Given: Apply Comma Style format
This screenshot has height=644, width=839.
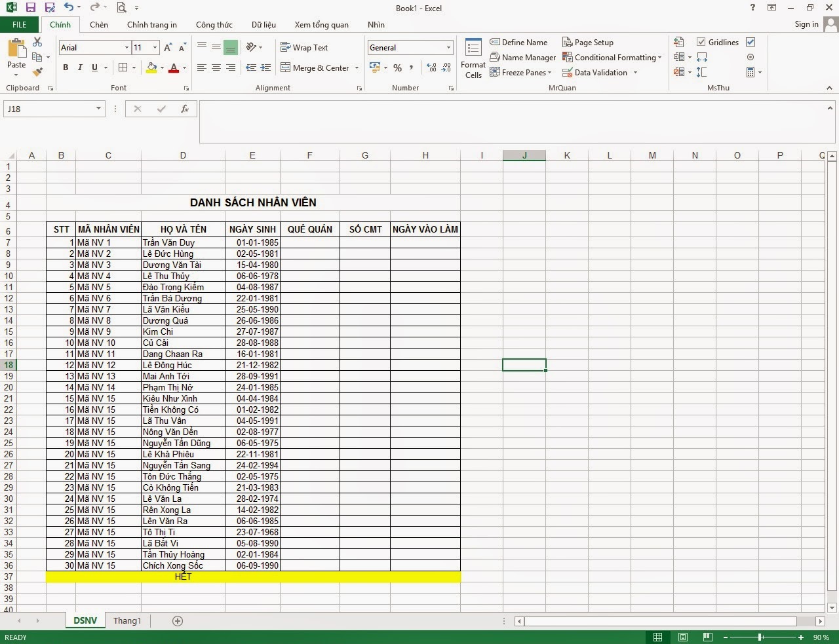Looking at the screenshot, I should click(x=412, y=67).
